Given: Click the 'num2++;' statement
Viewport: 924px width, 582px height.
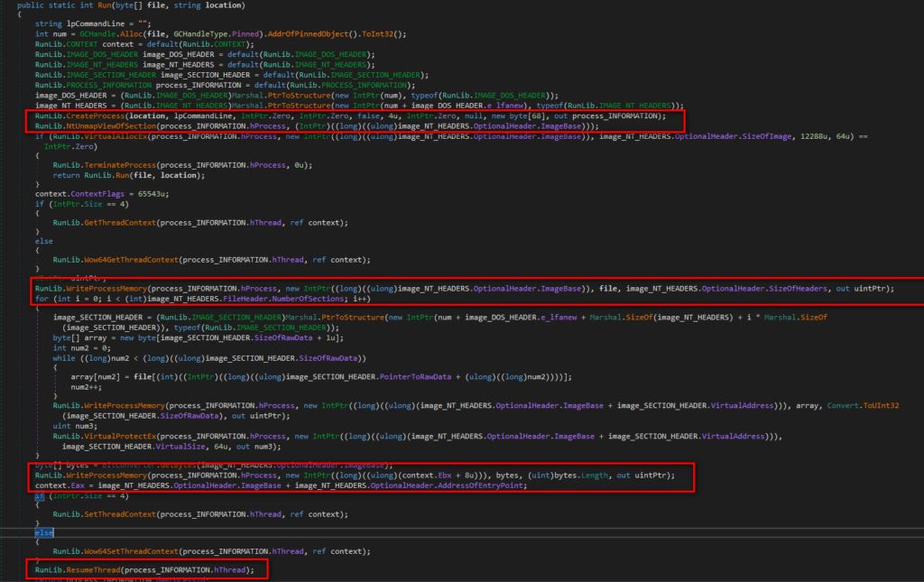Looking at the screenshot, I should coord(86,388).
